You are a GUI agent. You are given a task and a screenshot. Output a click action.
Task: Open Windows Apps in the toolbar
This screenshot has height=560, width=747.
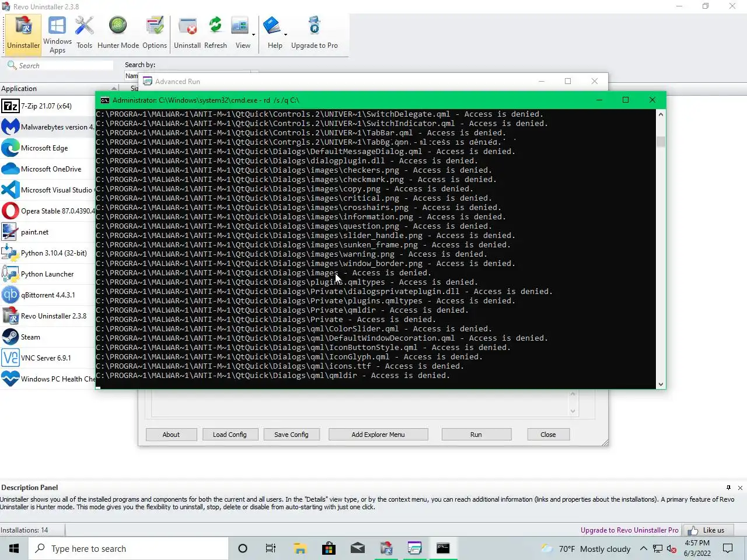[x=57, y=35]
